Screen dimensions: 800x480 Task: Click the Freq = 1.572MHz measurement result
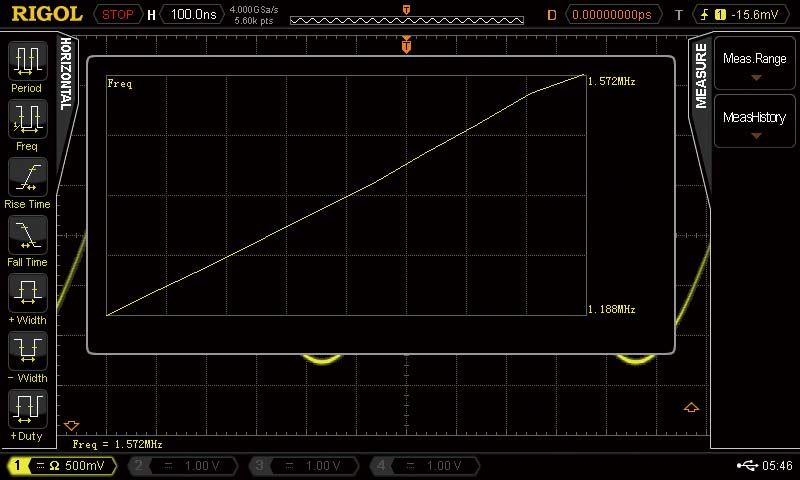coord(117,444)
